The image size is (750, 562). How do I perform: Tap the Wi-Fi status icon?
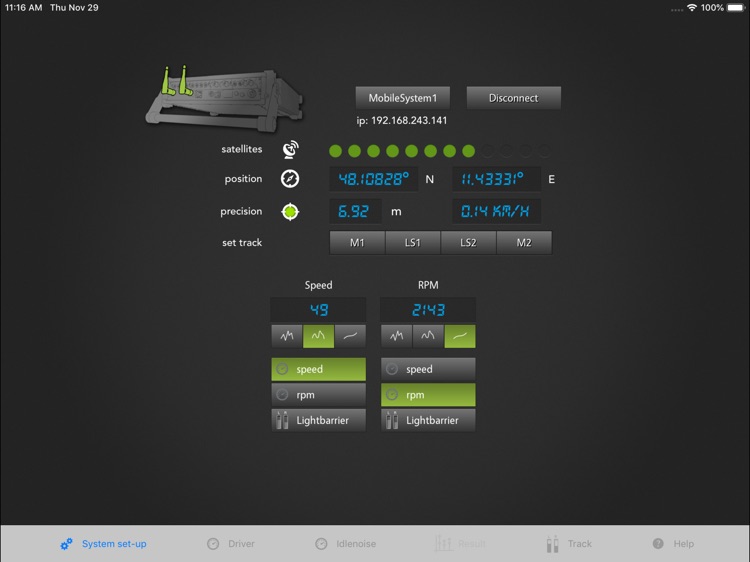692,8
